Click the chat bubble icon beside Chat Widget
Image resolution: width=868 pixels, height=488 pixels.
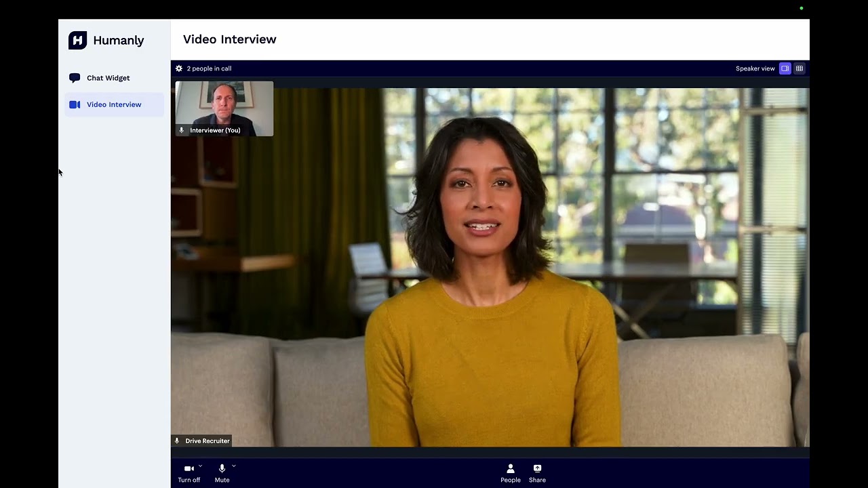tap(75, 78)
